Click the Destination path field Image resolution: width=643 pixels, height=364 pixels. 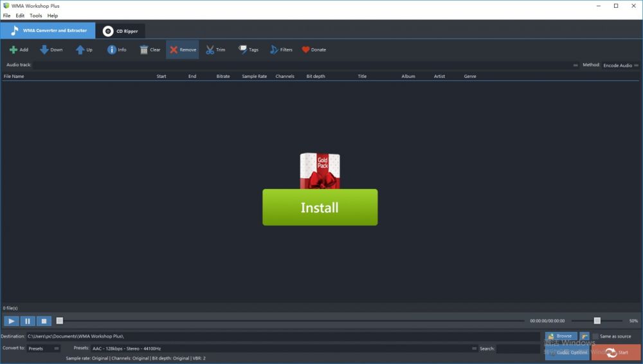(x=283, y=336)
